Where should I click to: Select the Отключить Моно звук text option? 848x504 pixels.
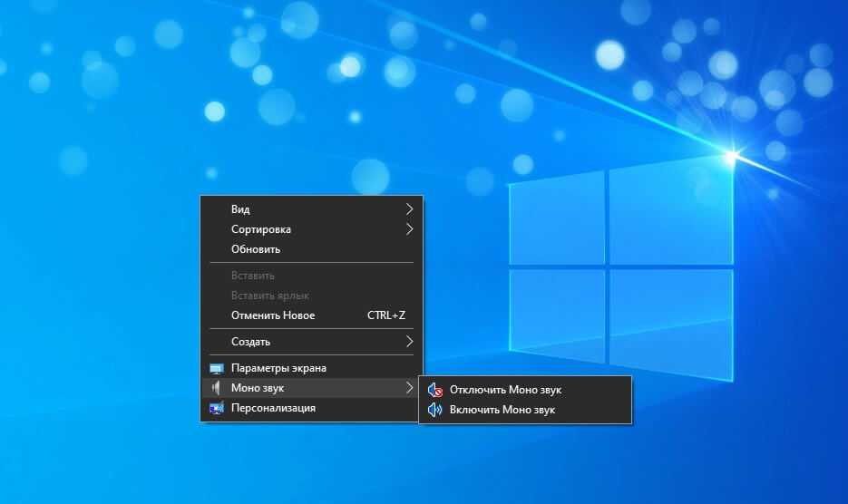tap(505, 390)
